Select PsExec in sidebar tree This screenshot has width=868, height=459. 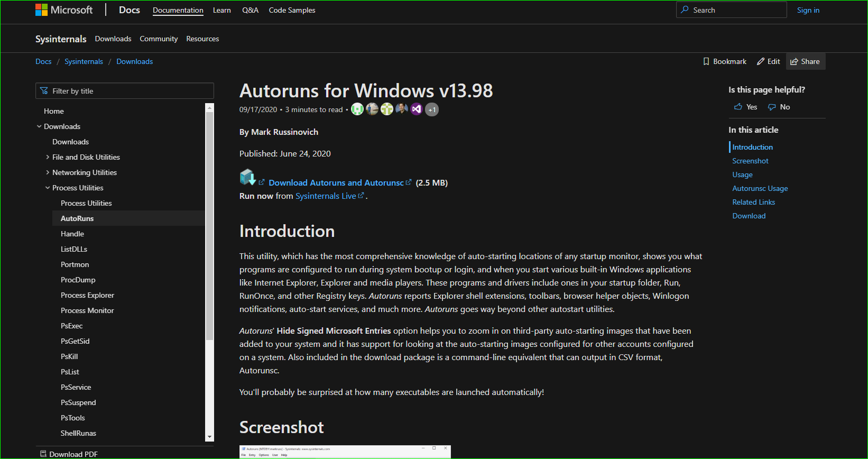(x=72, y=326)
